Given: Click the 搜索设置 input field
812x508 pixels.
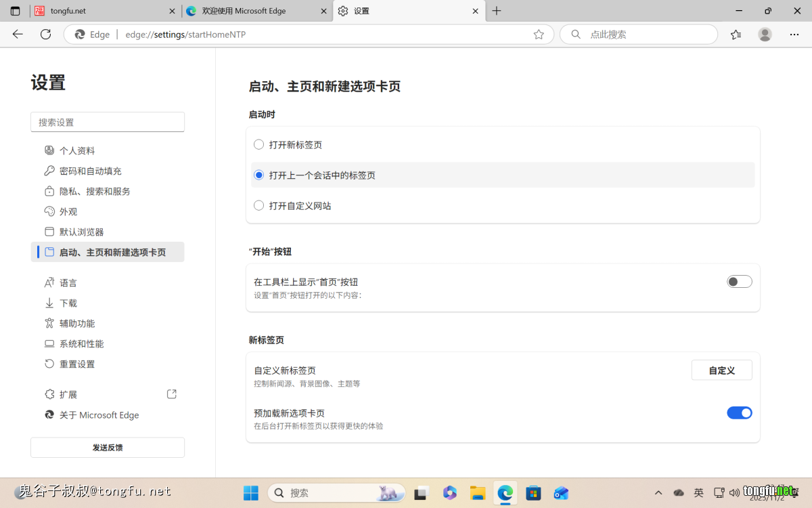Looking at the screenshot, I should click(108, 122).
